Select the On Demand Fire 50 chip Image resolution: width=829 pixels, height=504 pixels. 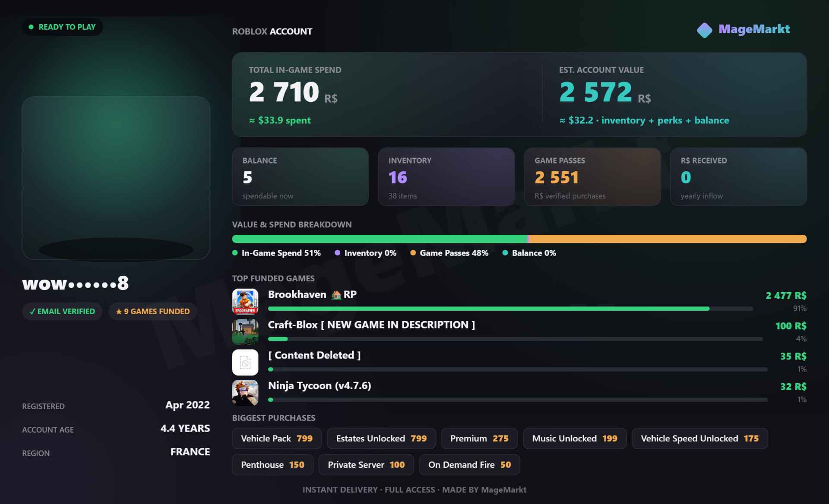469,465
